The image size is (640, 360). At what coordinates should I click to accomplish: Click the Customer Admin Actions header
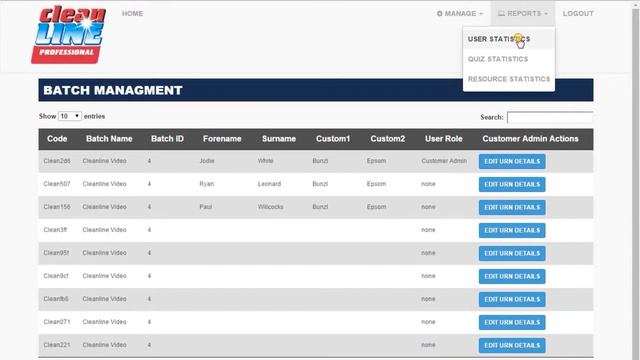tap(530, 139)
